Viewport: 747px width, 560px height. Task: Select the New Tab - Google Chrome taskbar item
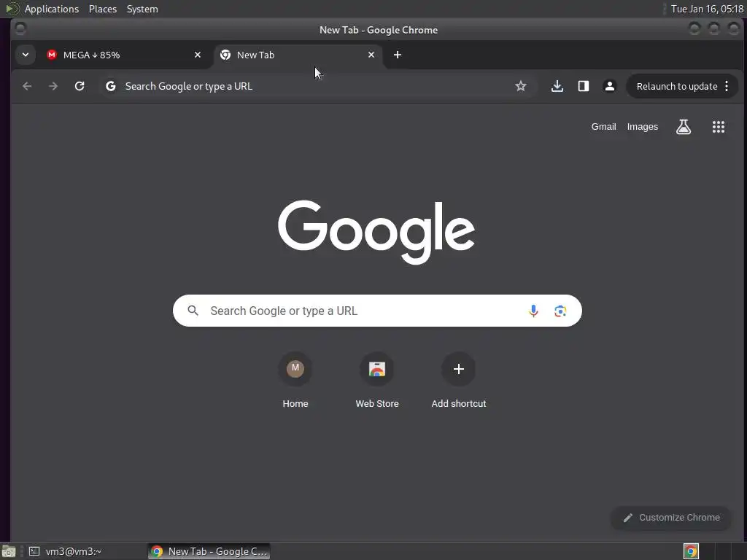click(x=209, y=551)
